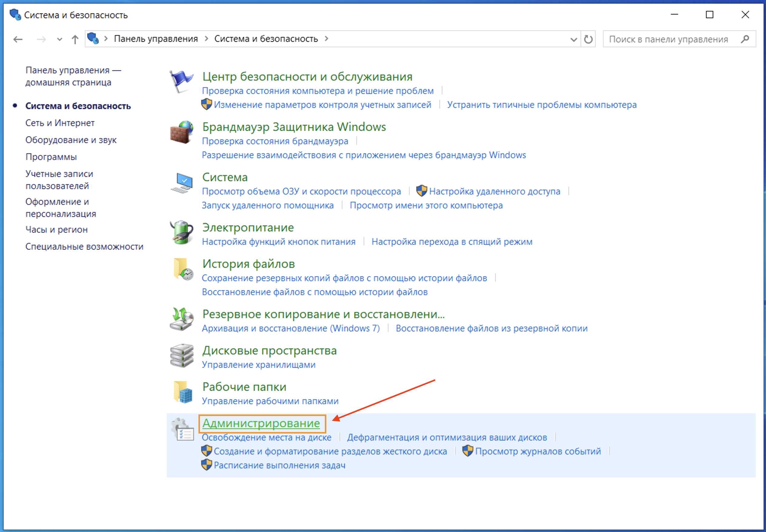
Task: Click Настройка функций кнопок питания
Action: [x=279, y=242]
